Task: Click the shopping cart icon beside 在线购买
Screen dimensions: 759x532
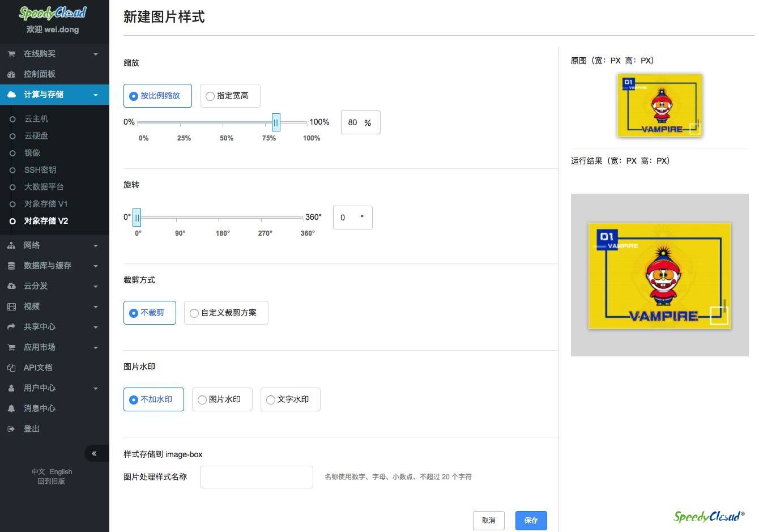Action: (x=11, y=54)
